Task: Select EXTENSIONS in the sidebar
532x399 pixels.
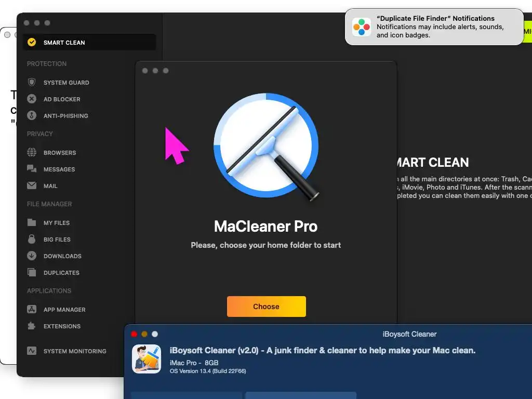Action: 62,326
